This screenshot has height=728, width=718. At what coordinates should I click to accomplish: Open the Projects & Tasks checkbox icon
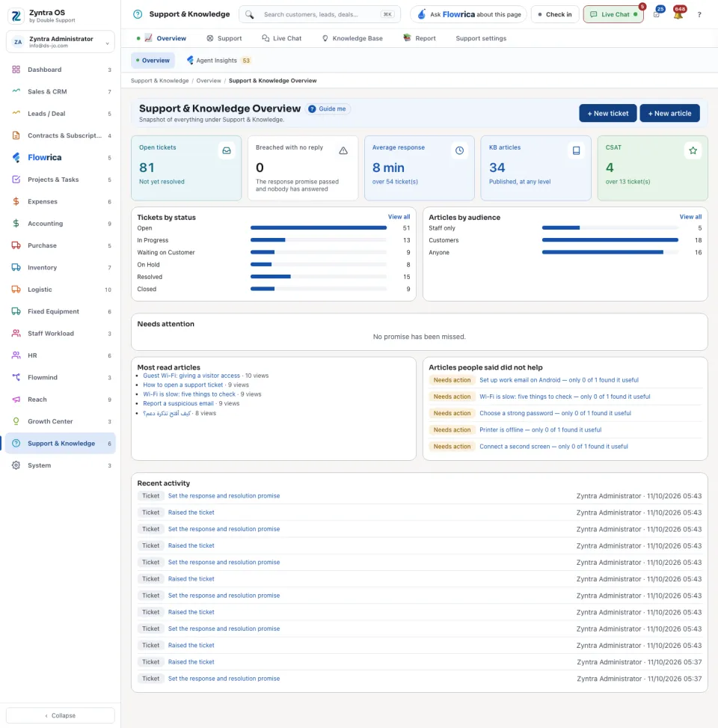click(x=16, y=180)
